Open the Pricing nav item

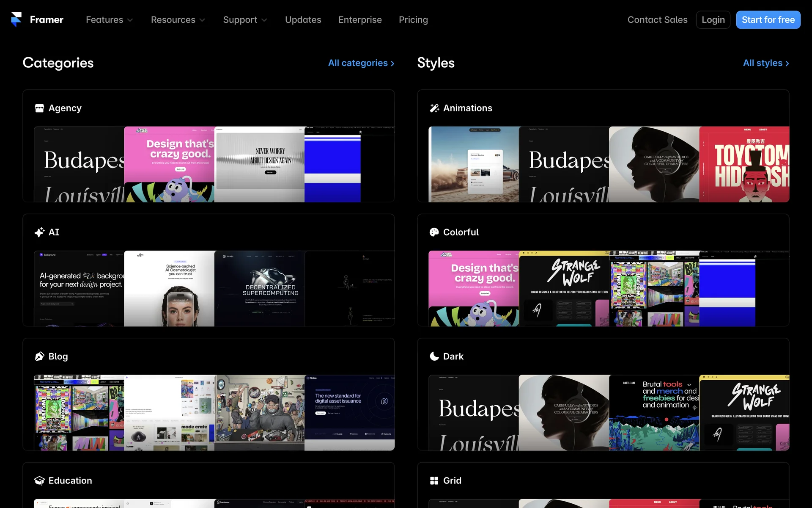tap(413, 20)
